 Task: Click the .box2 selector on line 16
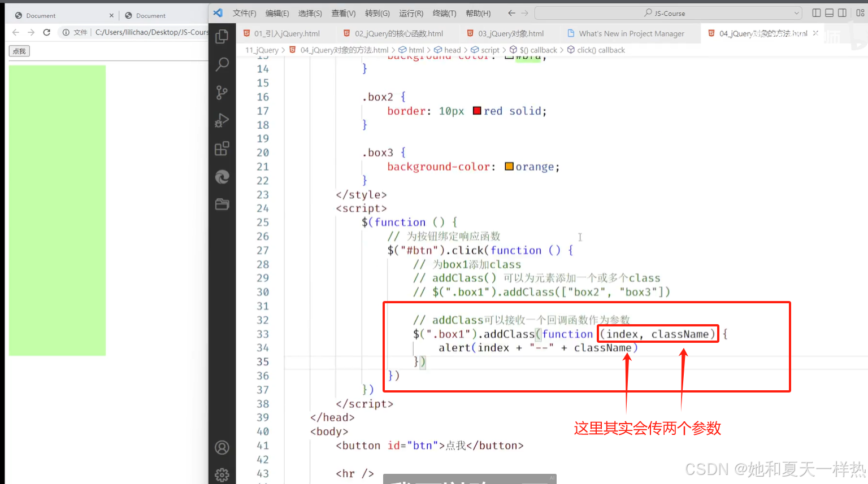[377, 97]
